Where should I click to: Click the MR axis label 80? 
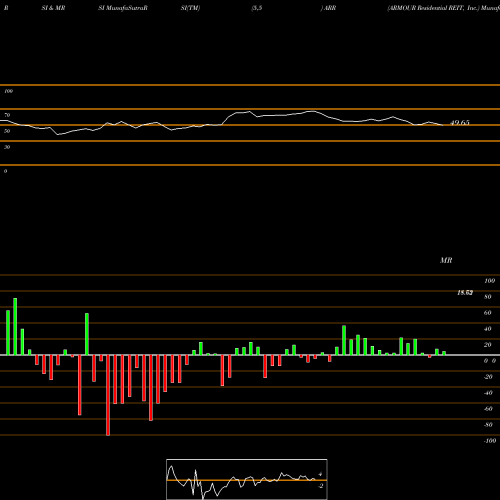[488, 297]
